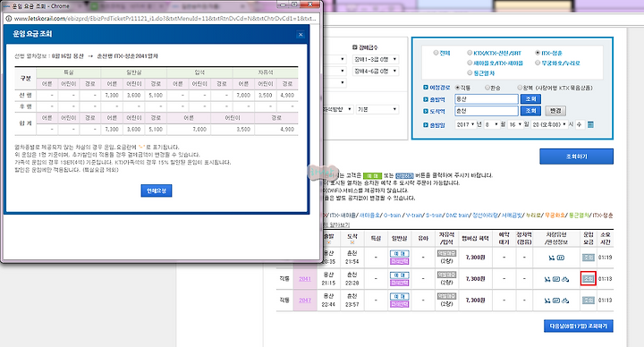Image resolution: width=644 pixels, height=347 pixels.
Task: Open the calendar icon beside the departure time
Action: pyautogui.click(x=590, y=124)
